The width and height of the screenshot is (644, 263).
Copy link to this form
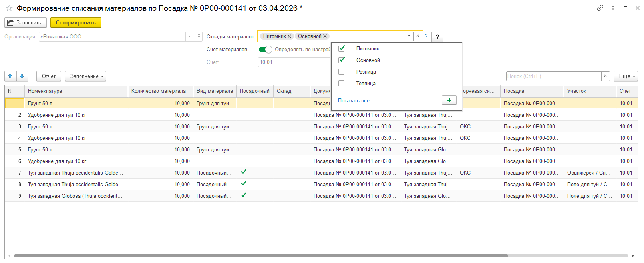pyautogui.click(x=600, y=8)
